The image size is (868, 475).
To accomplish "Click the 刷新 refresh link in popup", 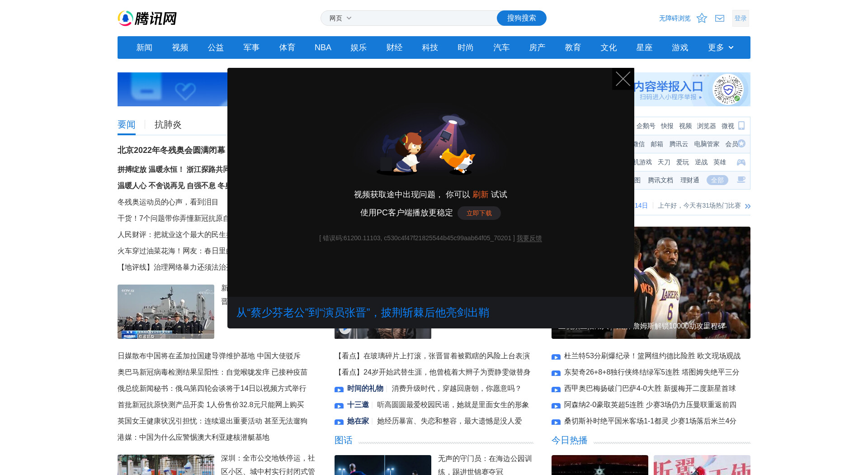I will click(480, 195).
